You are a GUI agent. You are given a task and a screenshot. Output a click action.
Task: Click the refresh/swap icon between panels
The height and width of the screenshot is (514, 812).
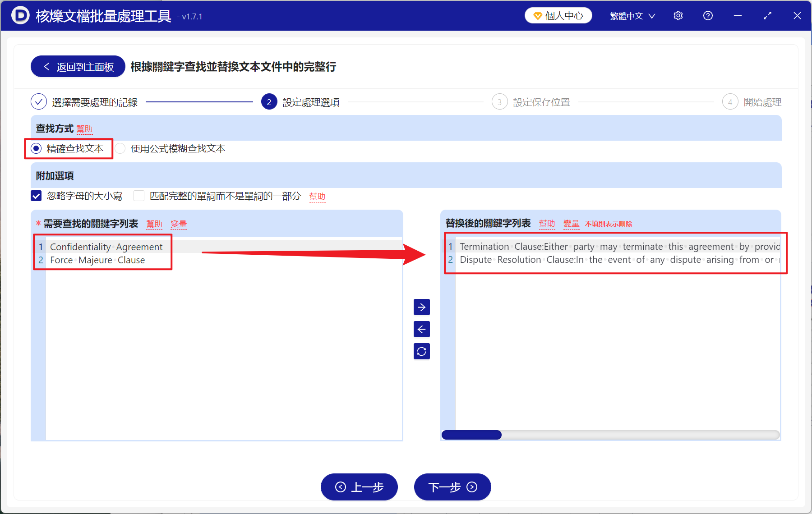pos(421,351)
